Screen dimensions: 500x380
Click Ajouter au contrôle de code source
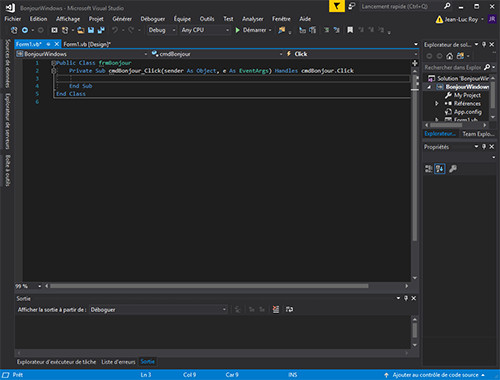[435, 375]
